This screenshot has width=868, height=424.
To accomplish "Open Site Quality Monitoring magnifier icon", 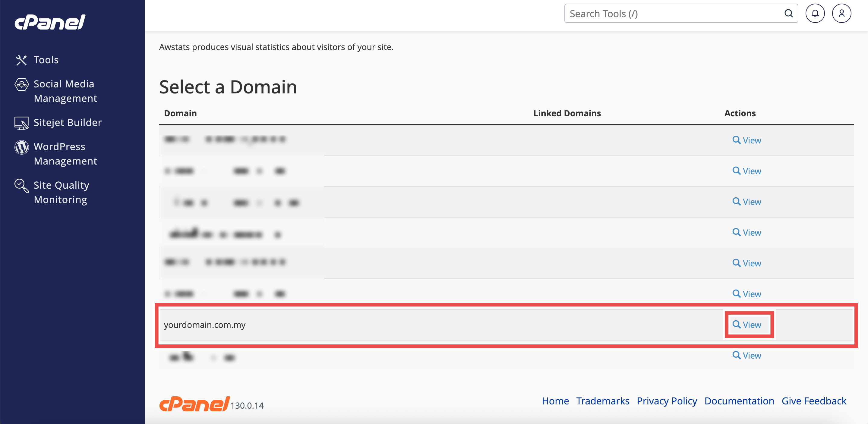I will 21,186.
